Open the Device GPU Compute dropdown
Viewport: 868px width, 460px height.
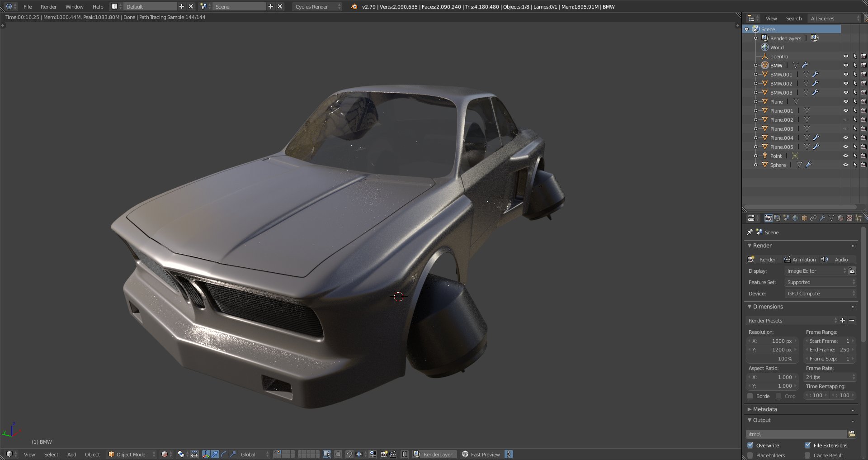[821, 293]
